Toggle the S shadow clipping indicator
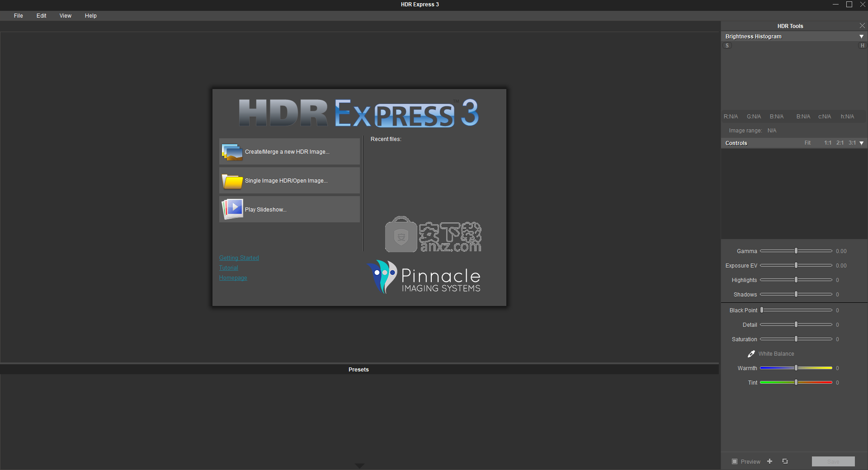 pos(727,46)
